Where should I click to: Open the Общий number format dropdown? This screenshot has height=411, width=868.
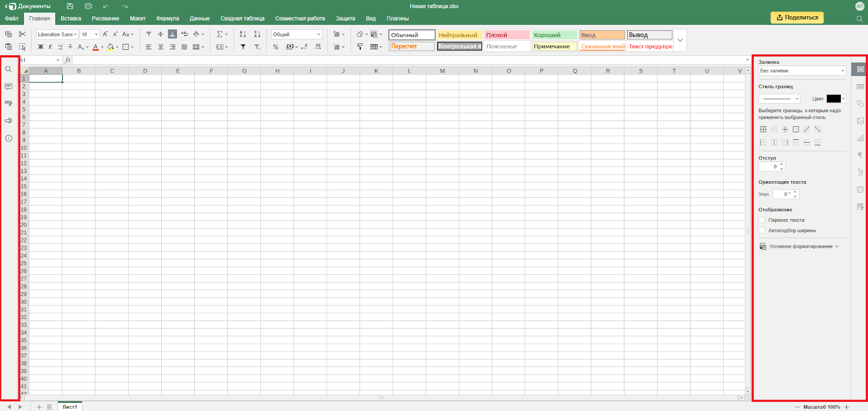coord(297,34)
